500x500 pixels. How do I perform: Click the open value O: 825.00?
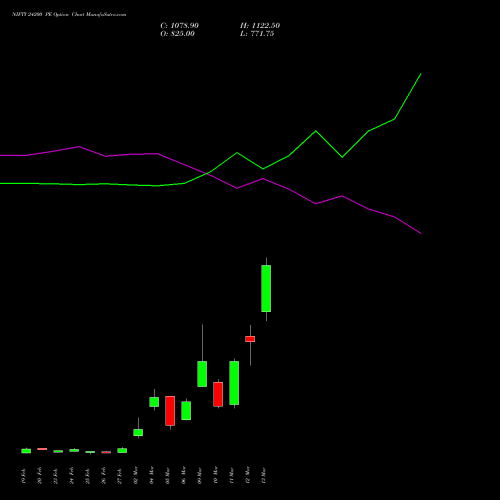[177, 34]
